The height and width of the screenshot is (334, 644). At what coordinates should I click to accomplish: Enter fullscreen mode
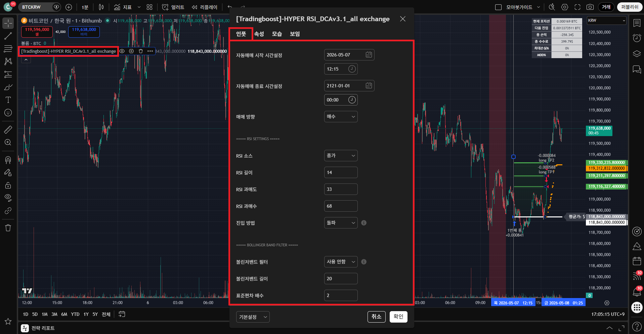point(577,7)
